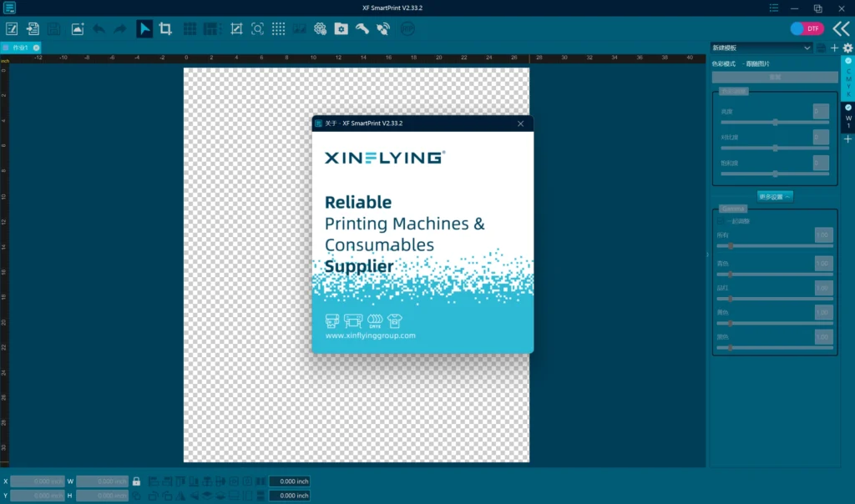This screenshot has height=504, width=855.
Task: Click the wrench tool icon
Action: click(362, 29)
